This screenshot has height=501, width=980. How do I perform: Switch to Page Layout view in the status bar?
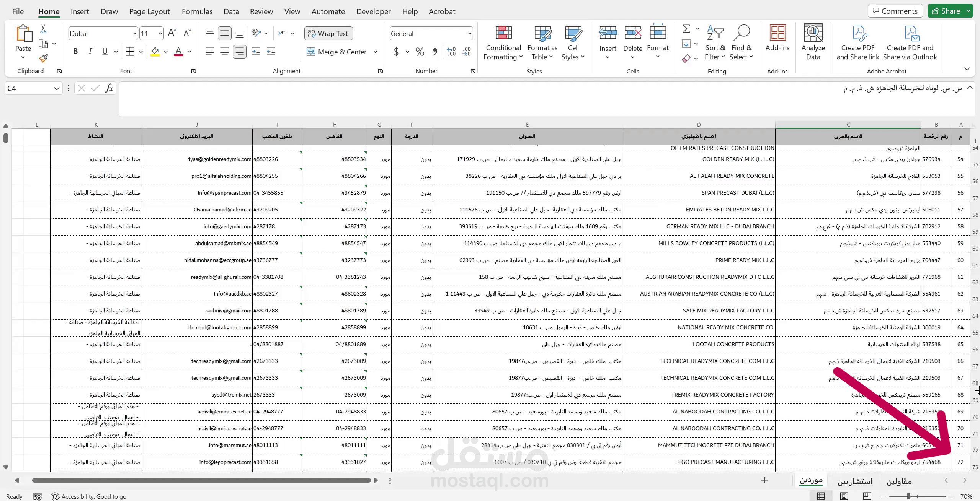click(x=844, y=496)
